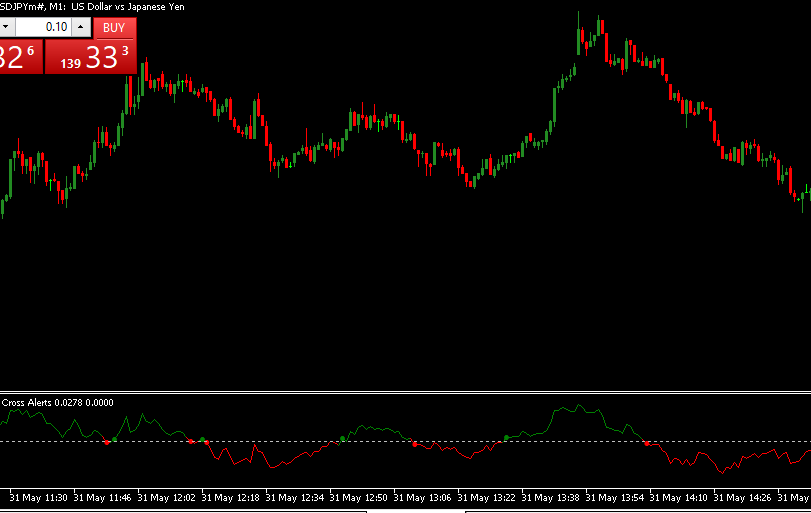Click the 31 May 12:18 time label
The height and width of the screenshot is (513, 811).
[231, 497]
